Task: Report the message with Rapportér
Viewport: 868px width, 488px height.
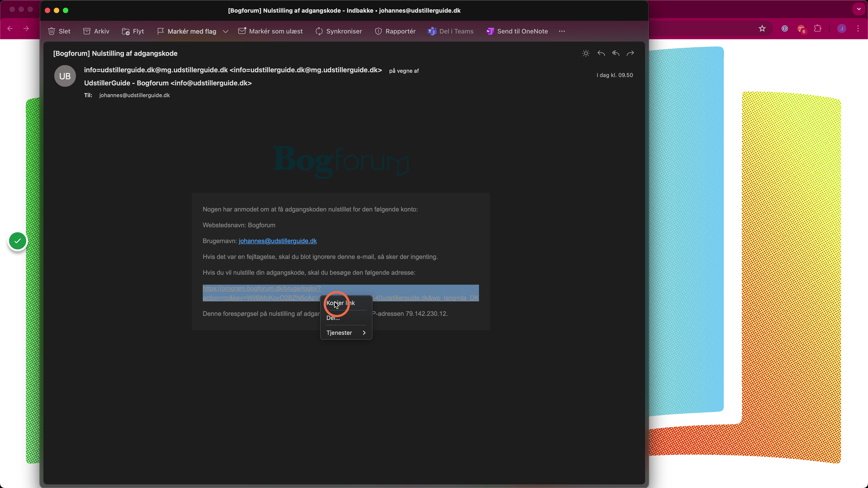Action: tap(395, 31)
